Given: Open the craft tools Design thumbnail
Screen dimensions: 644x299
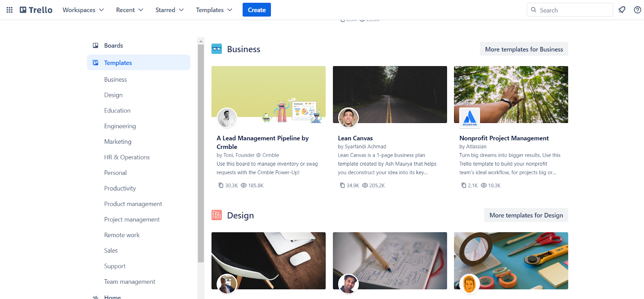Looking at the screenshot, I should [x=511, y=261].
